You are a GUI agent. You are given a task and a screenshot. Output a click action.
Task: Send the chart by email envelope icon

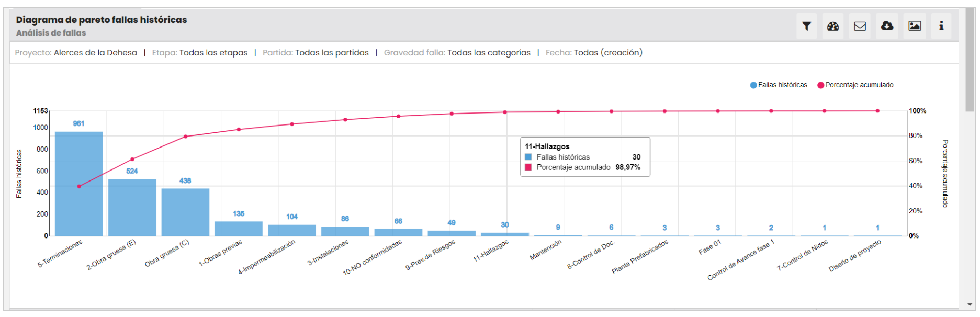coord(860,26)
